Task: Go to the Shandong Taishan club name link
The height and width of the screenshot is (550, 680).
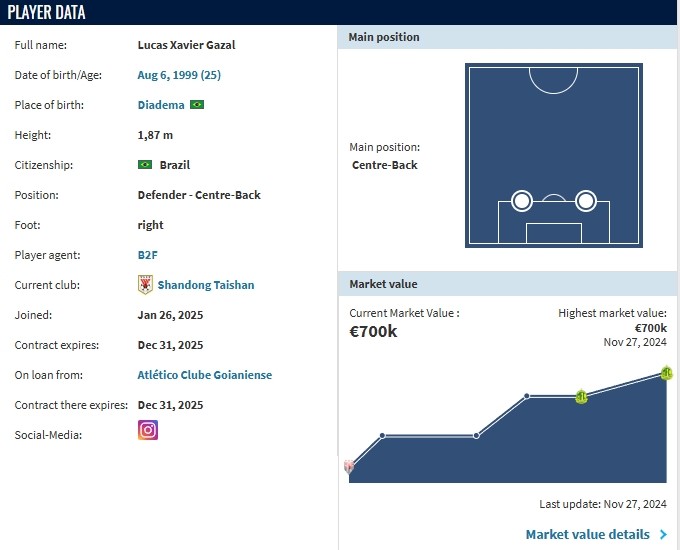Action: click(206, 285)
